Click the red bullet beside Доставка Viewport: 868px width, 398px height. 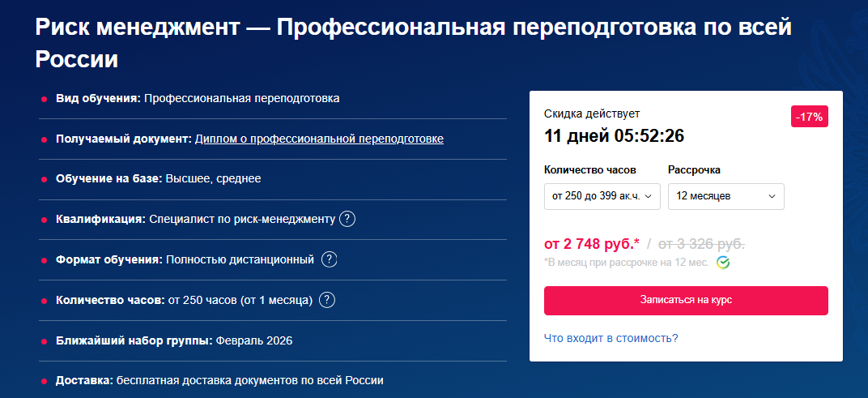tap(44, 381)
